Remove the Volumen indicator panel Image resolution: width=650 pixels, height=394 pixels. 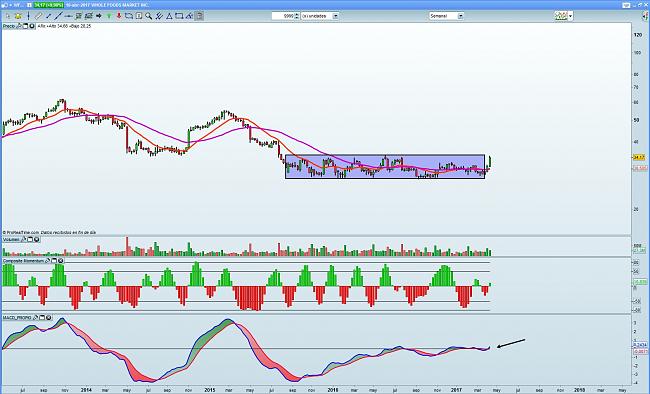36,239
